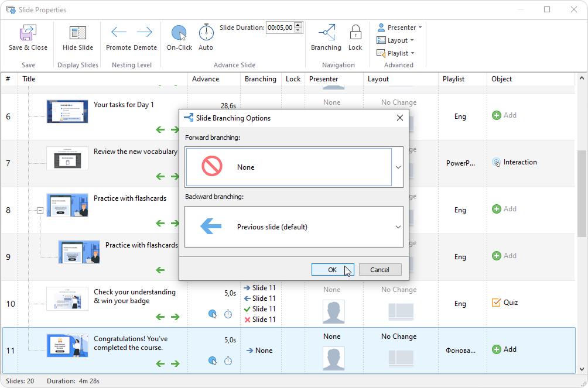Screen dimensions: 588x388
Task: Click the Slide Duration input field
Action: tap(280, 28)
